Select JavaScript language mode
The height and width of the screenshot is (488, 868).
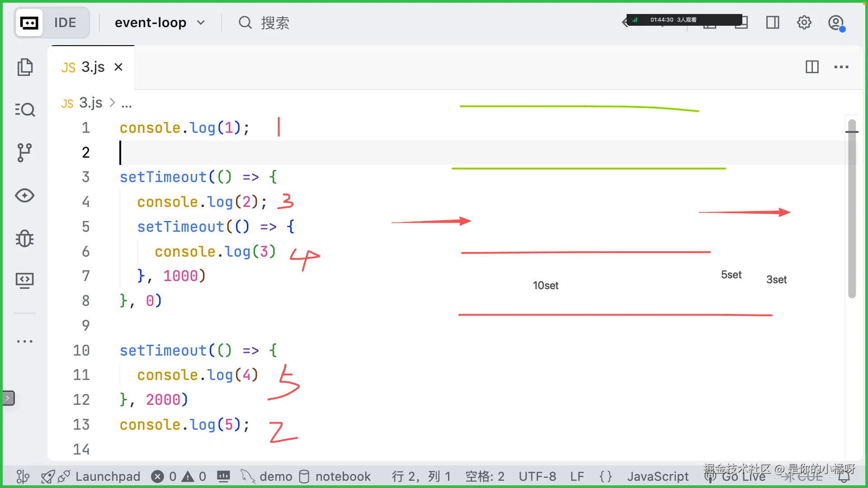(x=658, y=476)
